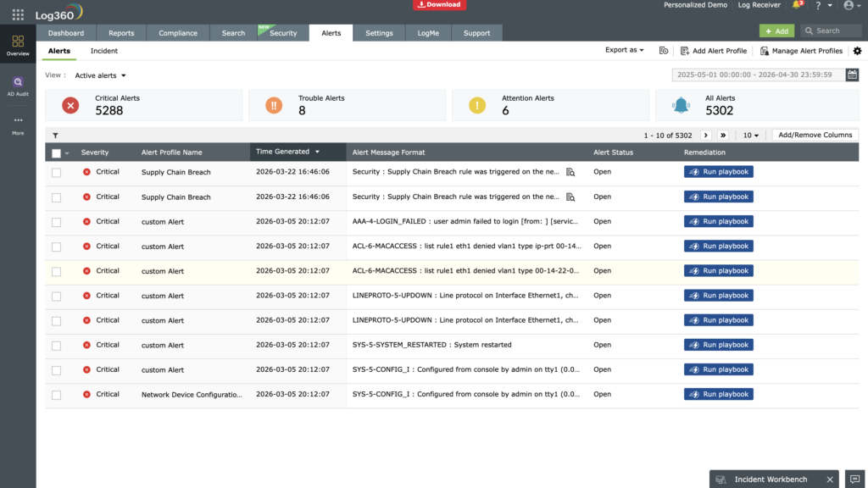Run playbook for SYS-5-SYSTEM_RESTARTED alert
Viewport: 868px width, 488px height.
click(718, 345)
